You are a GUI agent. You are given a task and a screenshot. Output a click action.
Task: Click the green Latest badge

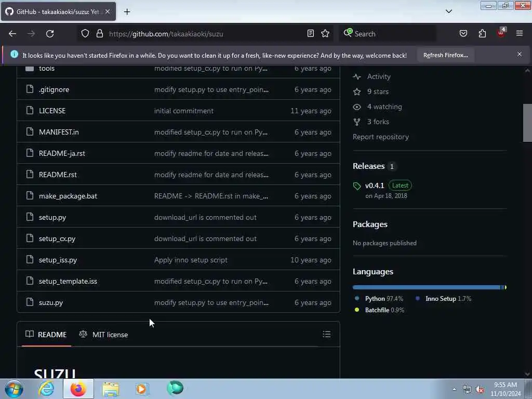(400, 185)
